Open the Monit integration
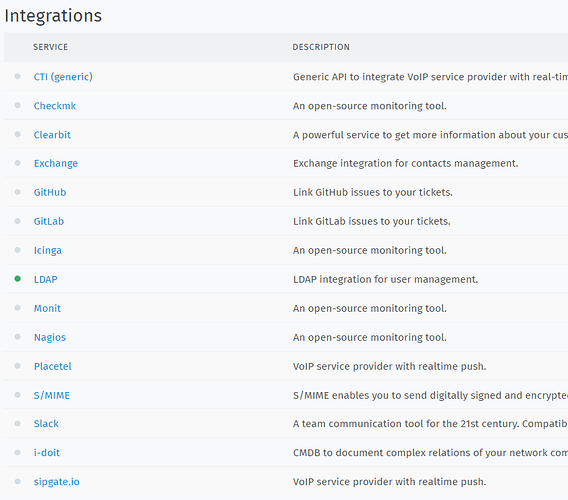 click(47, 308)
